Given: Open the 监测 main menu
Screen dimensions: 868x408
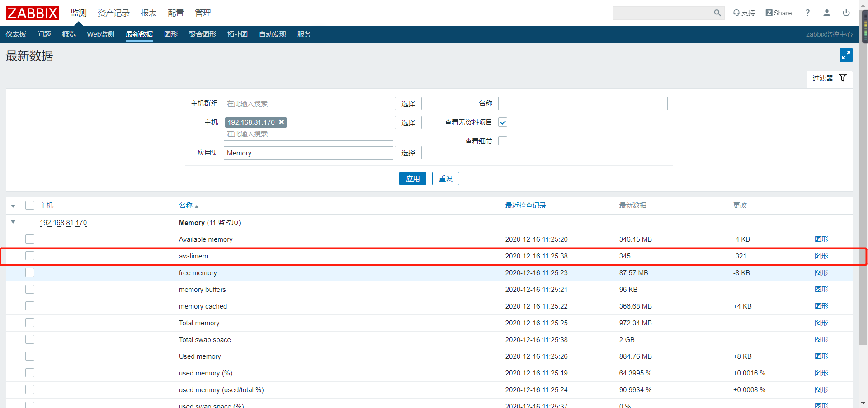Looking at the screenshot, I should coord(79,13).
